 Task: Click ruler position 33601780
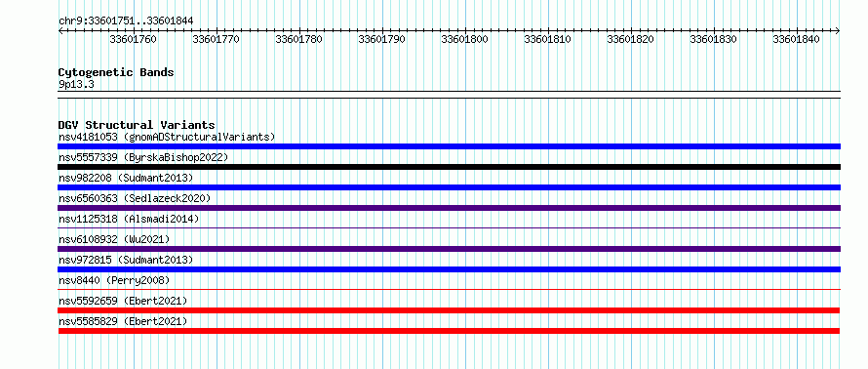pos(299,39)
